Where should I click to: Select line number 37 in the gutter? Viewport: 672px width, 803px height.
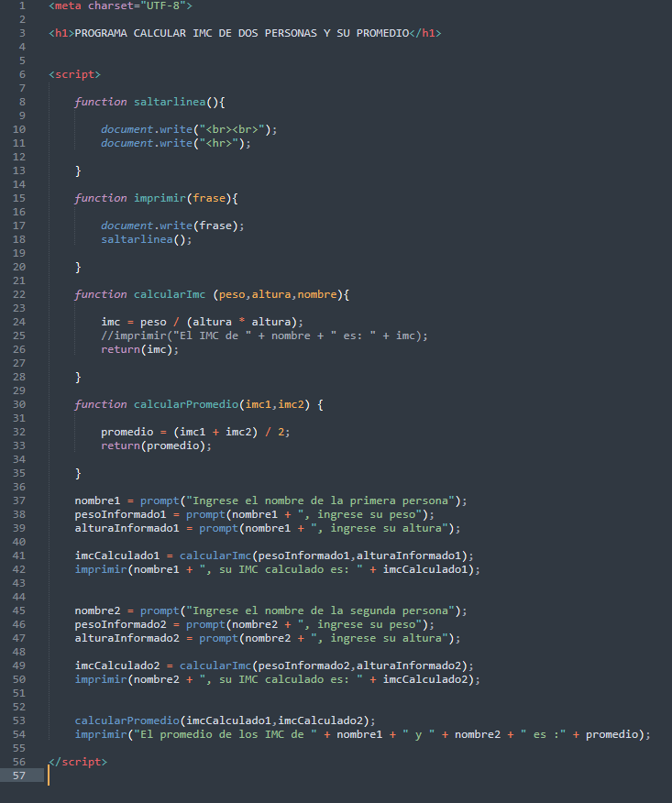pos(19,500)
